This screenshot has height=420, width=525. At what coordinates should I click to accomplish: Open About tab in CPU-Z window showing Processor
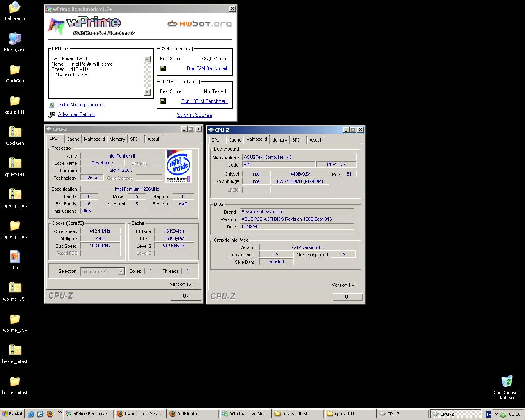(153, 139)
